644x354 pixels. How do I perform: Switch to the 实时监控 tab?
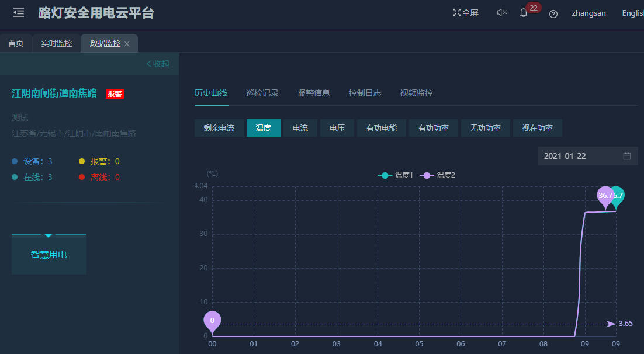[57, 43]
